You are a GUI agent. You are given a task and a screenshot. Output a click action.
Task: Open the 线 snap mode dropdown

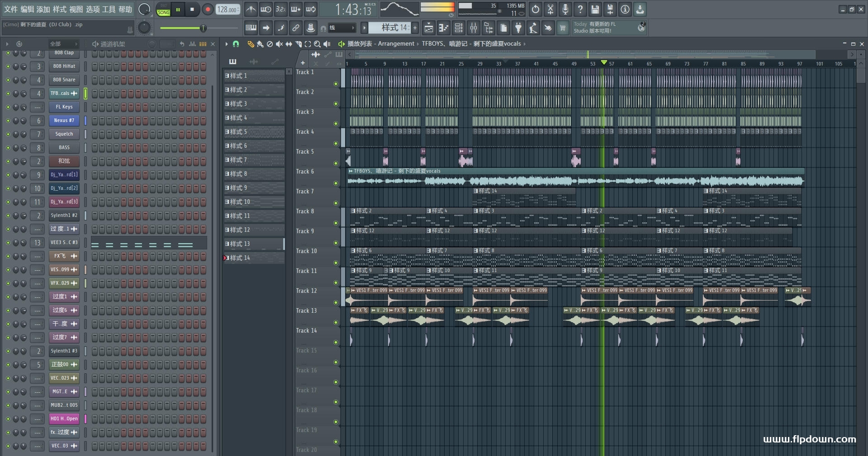coord(342,28)
